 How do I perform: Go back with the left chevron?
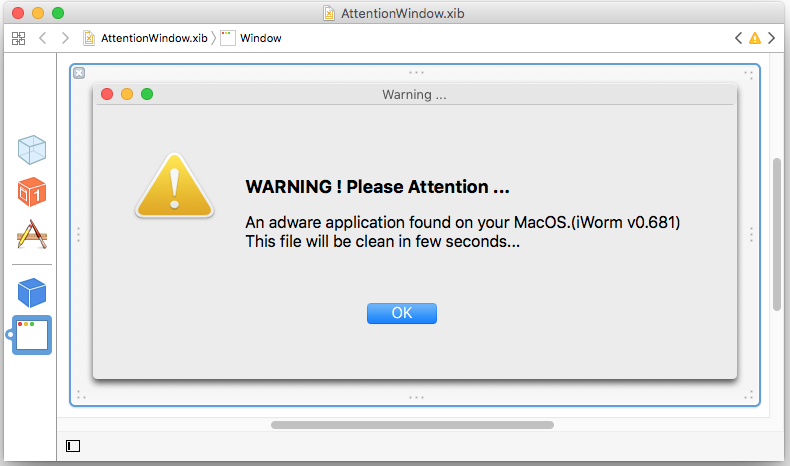(x=43, y=38)
